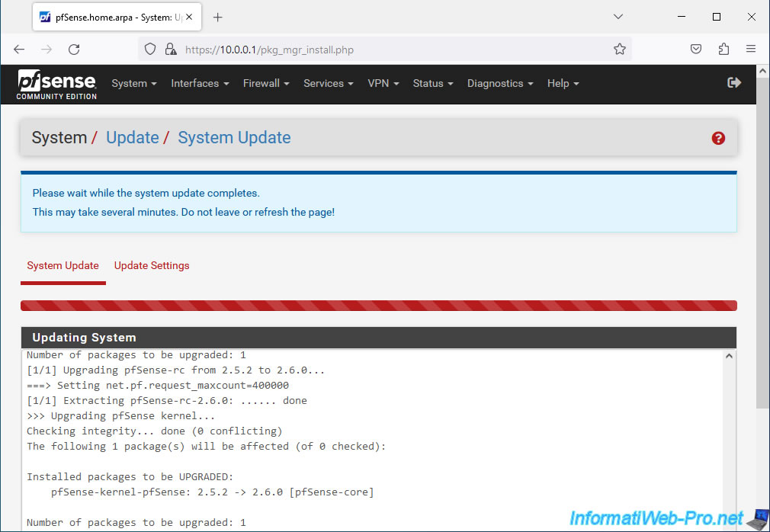Viewport: 770px width, 532px height.
Task: Bookmark this page with the star icon
Action: coord(620,49)
